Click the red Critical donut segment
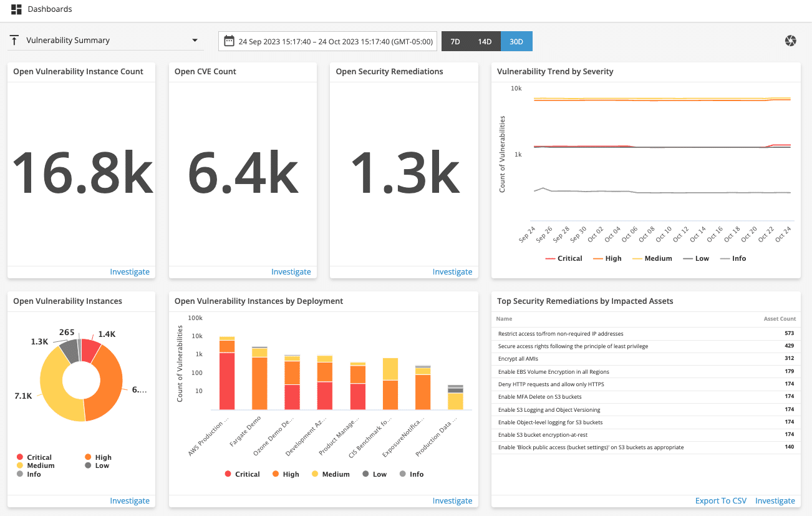Screen dimensions: 812x516 [92, 350]
